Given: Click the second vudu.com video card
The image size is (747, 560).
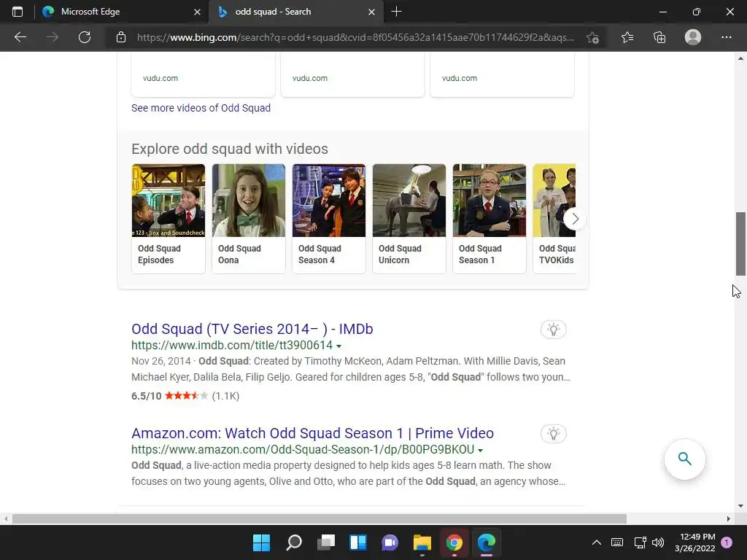Looking at the screenshot, I should 352,75.
